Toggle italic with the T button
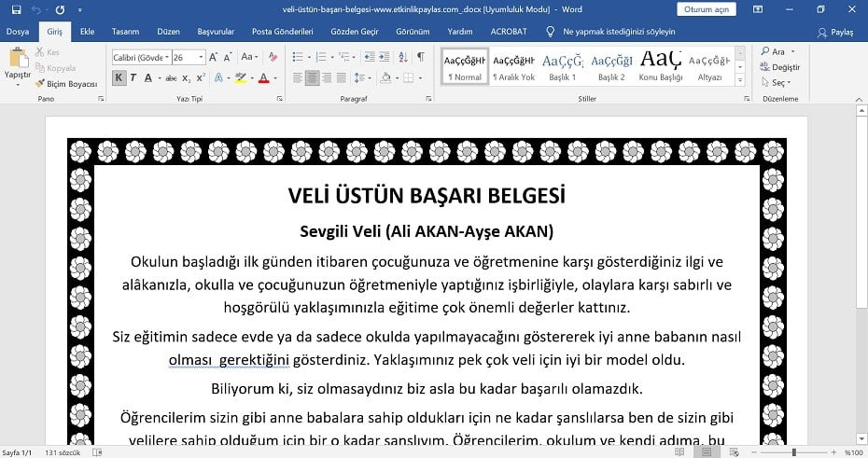 pyautogui.click(x=133, y=78)
